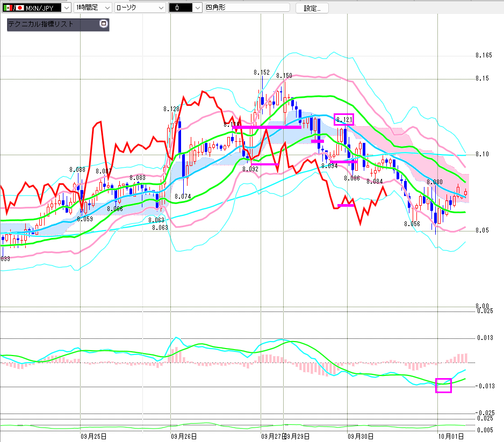Viewport: 504px width, 442px height.
Task: Click the Mexico flag icon
Action: pyautogui.click(x=9, y=8)
